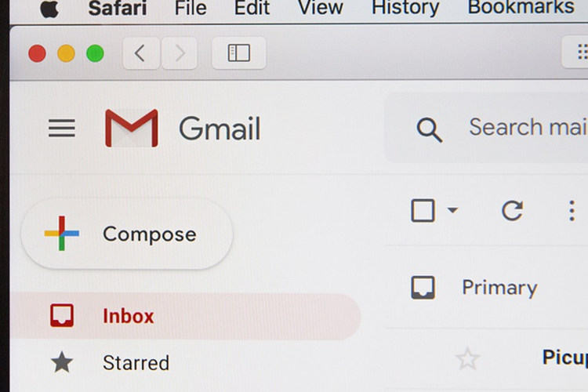The width and height of the screenshot is (588, 392).
Task: Open the History menu
Action: [x=405, y=8]
